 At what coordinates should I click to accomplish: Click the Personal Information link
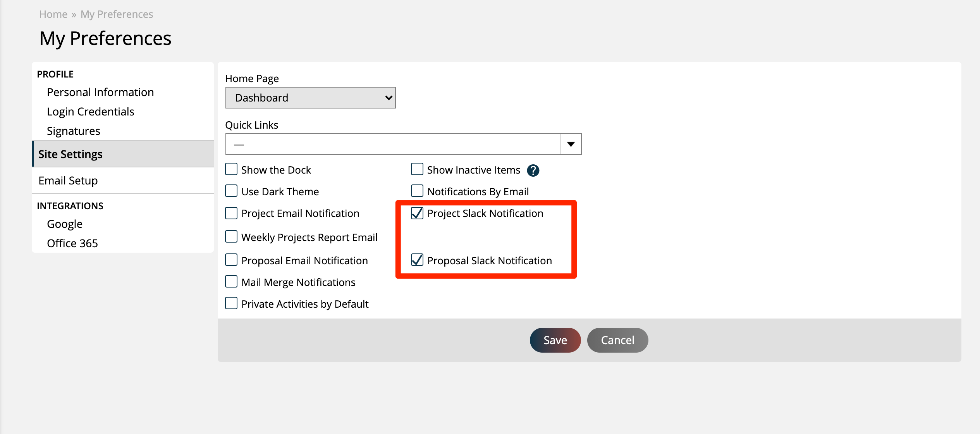pos(100,92)
